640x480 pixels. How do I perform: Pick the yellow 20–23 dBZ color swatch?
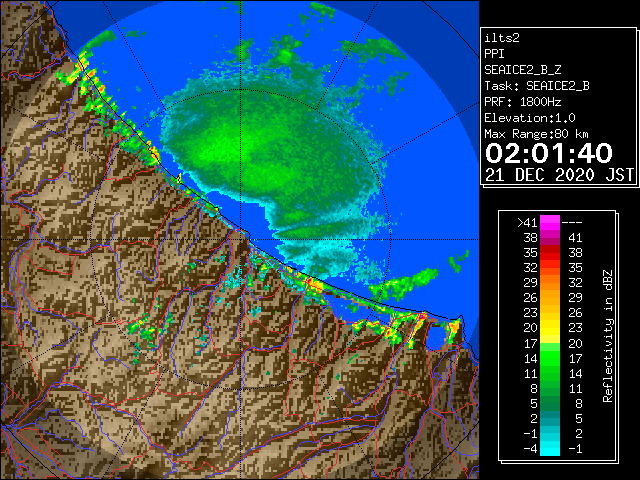(x=550, y=328)
